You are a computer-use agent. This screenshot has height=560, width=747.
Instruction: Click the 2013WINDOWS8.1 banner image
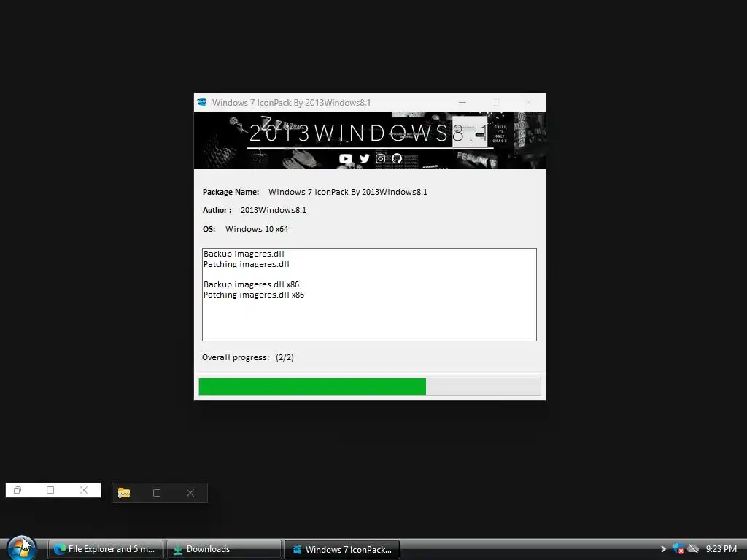coord(370,141)
